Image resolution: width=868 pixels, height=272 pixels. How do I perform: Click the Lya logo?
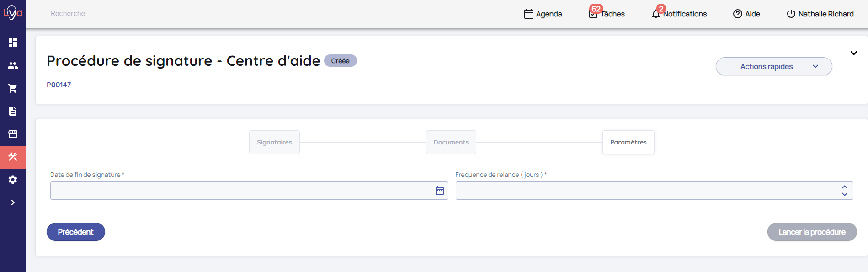(x=13, y=12)
